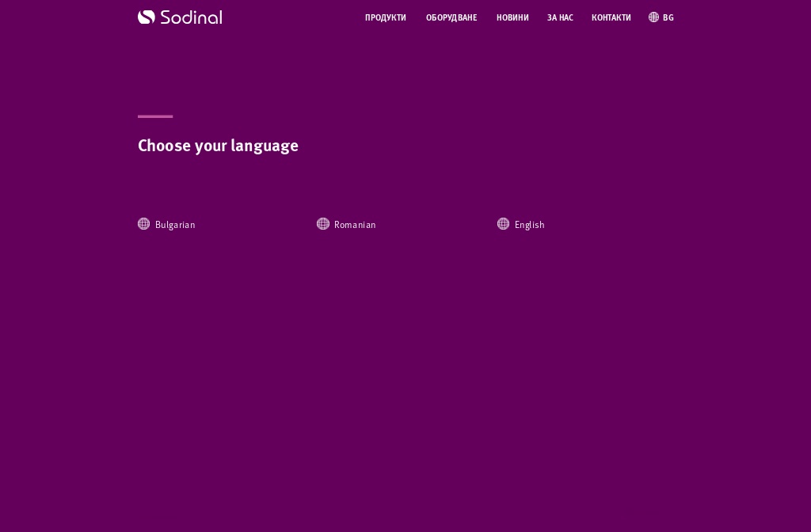811x532 pixels.
Task: Choose English as the site language
Action: click(x=529, y=225)
